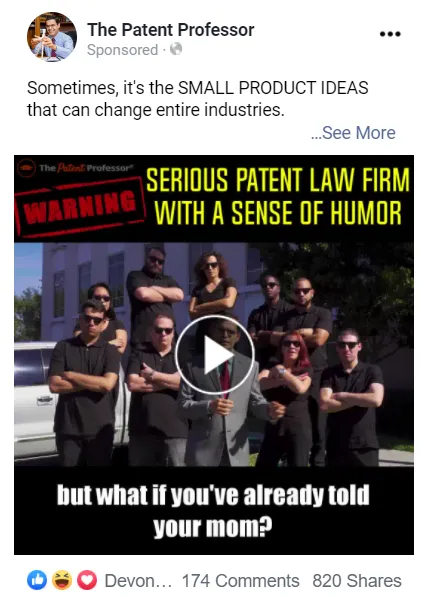Expand post text with See More
Screen dimensions: 433x599
[x=353, y=133]
